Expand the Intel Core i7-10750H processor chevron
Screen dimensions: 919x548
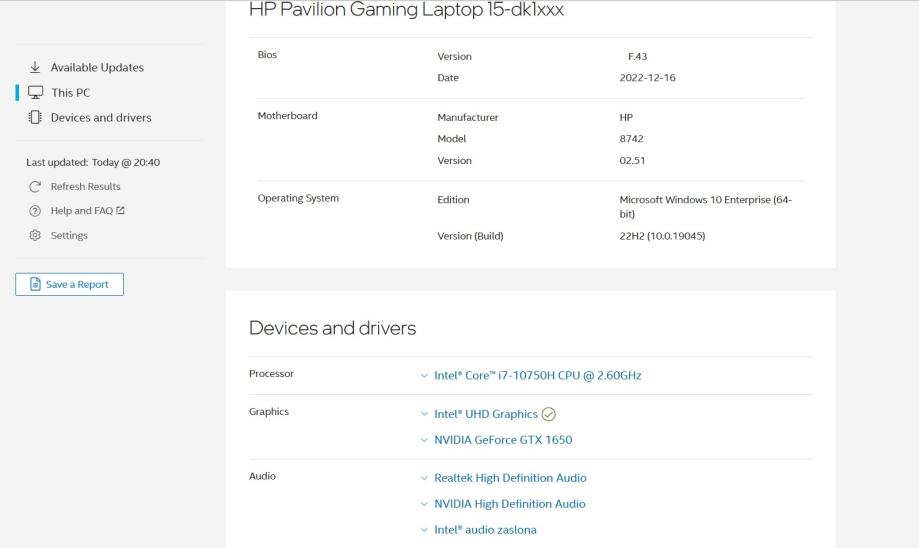[425, 376]
